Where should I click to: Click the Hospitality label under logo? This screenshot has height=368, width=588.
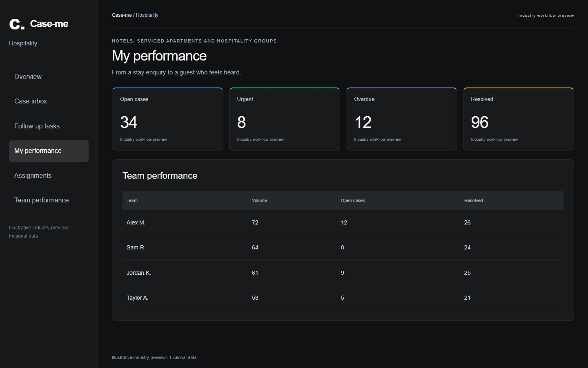click(x=23, y=43)
